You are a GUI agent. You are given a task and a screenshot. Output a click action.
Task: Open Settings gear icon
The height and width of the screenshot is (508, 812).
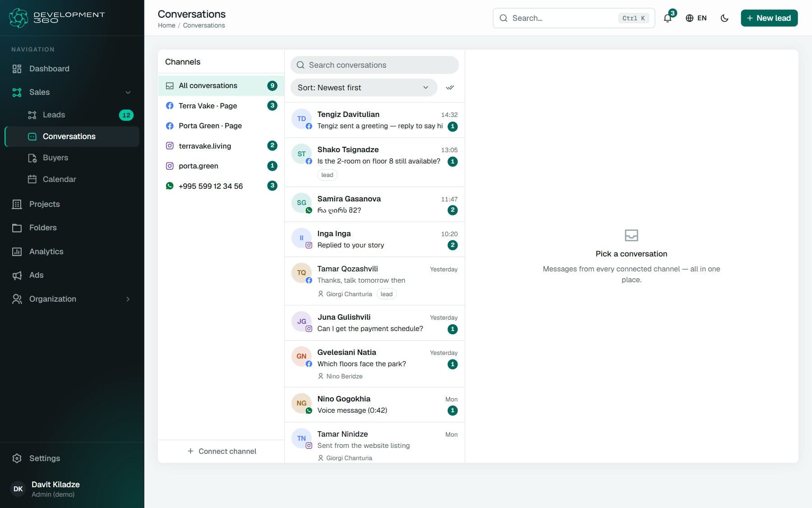click(x=17, y=458)
